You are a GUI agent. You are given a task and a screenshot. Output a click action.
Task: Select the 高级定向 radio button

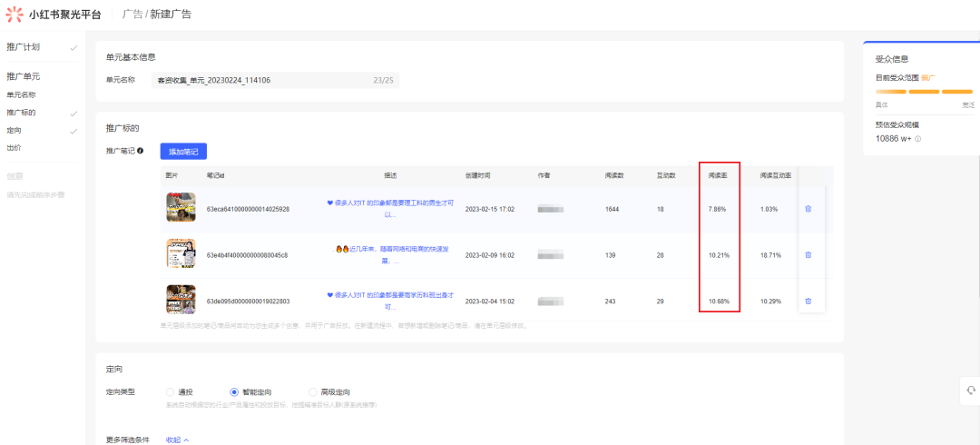(313, 392)
